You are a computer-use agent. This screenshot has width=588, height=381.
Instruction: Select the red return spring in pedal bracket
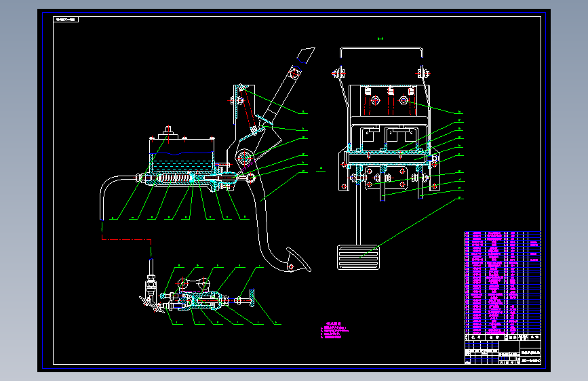click(x=248, y=110)
